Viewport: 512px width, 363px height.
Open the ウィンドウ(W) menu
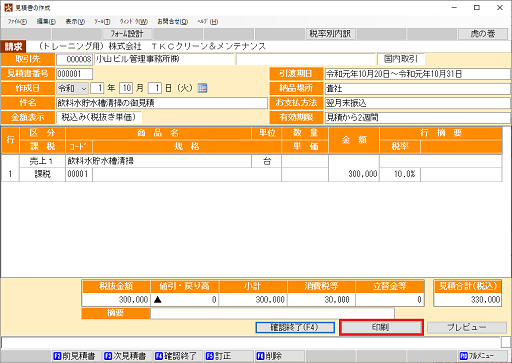click(133, 22)
